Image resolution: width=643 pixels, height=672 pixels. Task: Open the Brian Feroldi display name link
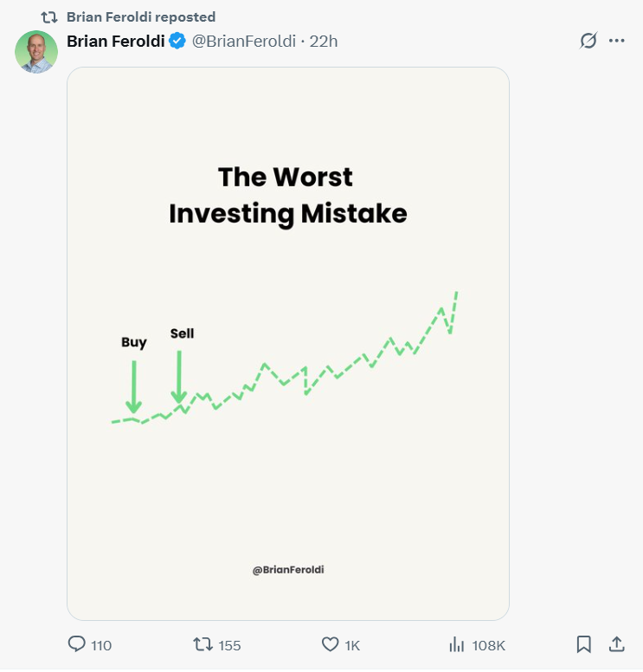coord(116,42)
